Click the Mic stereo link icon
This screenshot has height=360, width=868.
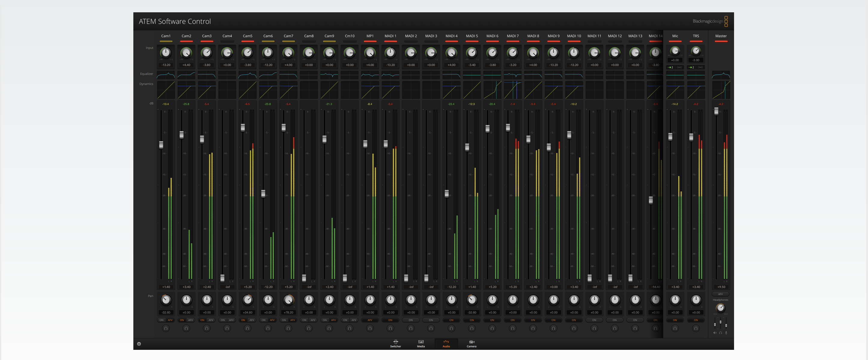point(680,67)
